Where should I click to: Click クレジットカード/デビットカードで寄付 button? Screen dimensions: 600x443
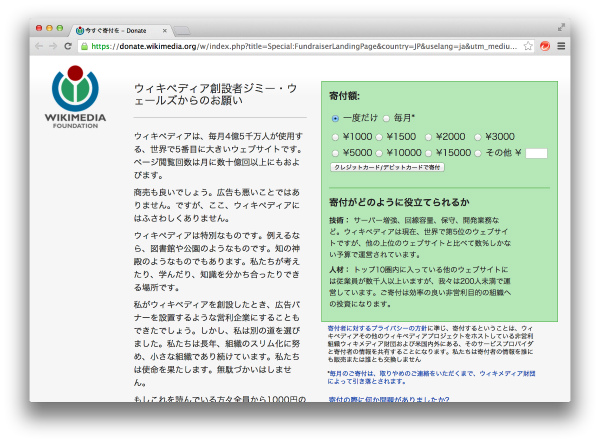(x=387, y=167)
